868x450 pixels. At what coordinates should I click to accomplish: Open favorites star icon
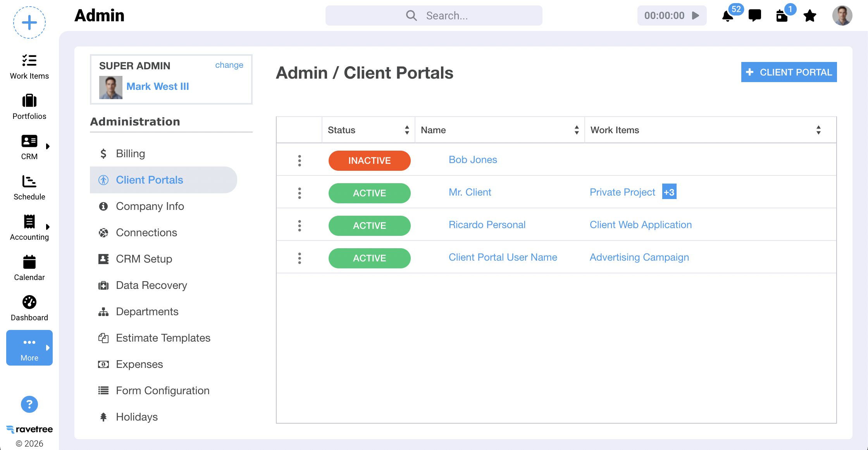809,16
